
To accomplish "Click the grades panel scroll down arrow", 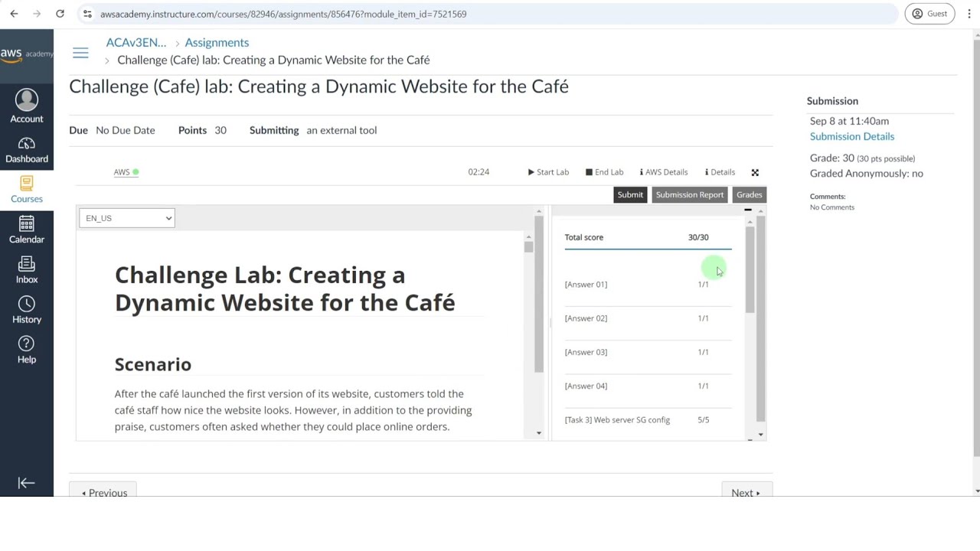I will coord(760,434).
